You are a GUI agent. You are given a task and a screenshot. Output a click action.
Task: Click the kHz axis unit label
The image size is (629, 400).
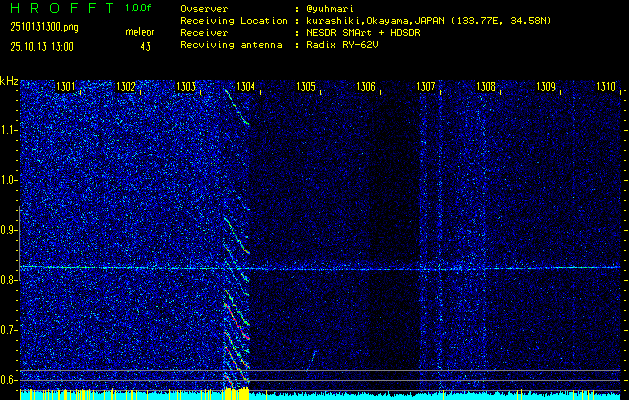coord(9,81)
